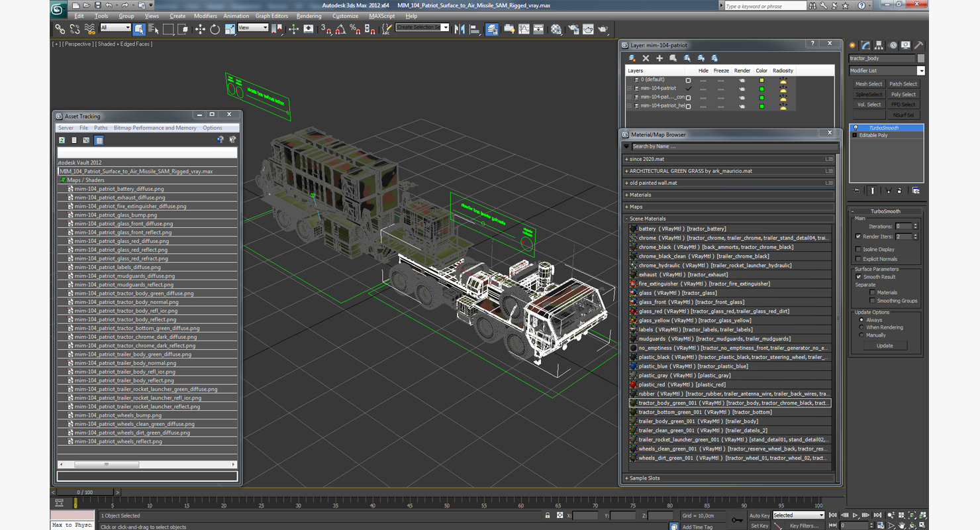Screen dimensions: 980x530
Task: Click the Selection Lock Toggle padlock
Action: [x=548, y=515]
